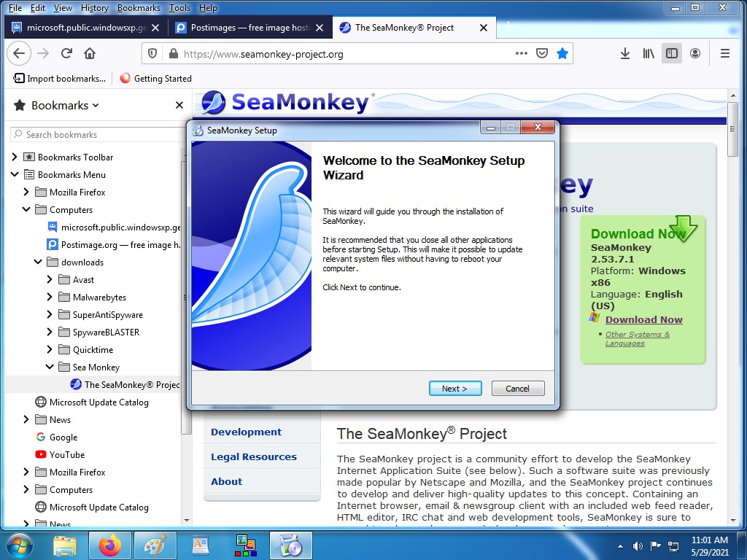Close the microsoft.public.windowsxp tab
Image resolution: width=747 pixels, height=560 pixels.
tap(155, 28)
